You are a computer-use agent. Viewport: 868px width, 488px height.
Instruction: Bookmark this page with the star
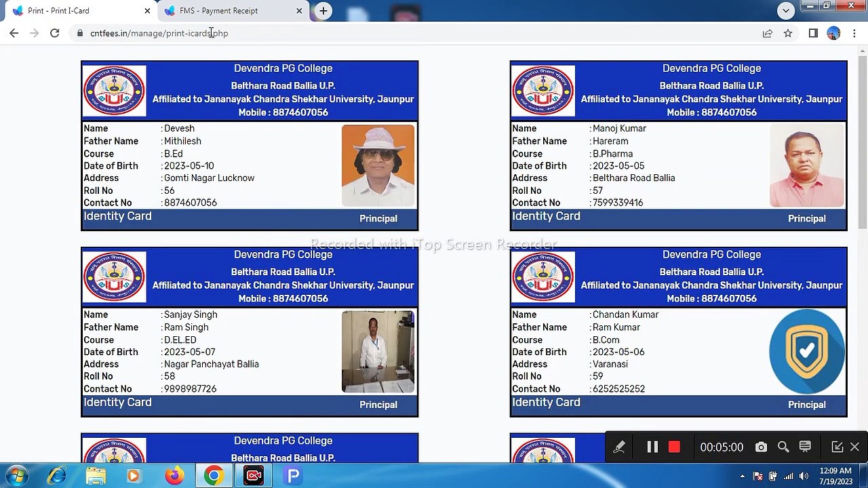788,33
